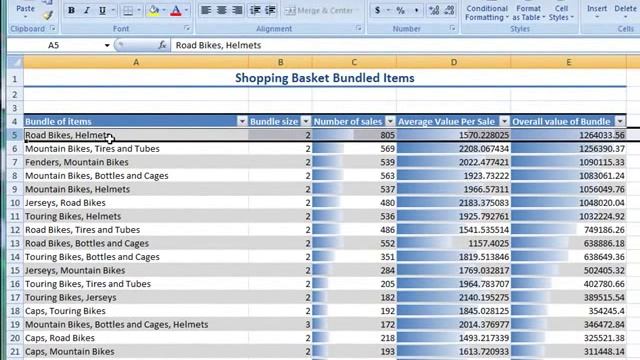Align text left
This screenshot has height=360, width=640.
point(206,10)
